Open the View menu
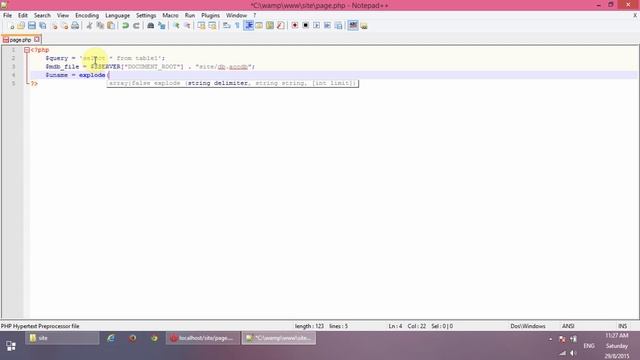This screenshot has height=360, width=640. click(62, 15)
